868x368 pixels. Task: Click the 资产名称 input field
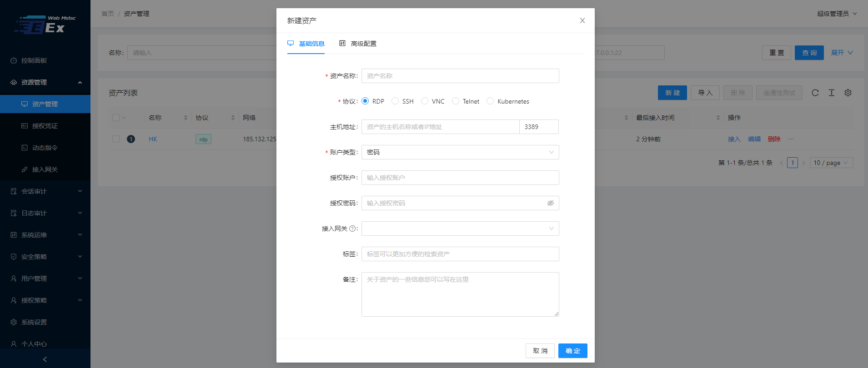point(460,76)
